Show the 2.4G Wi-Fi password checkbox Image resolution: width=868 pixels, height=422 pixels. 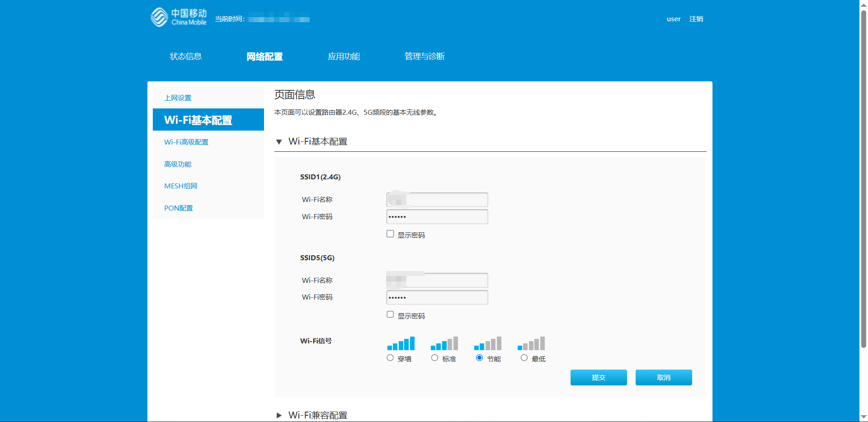coord(390,234)
